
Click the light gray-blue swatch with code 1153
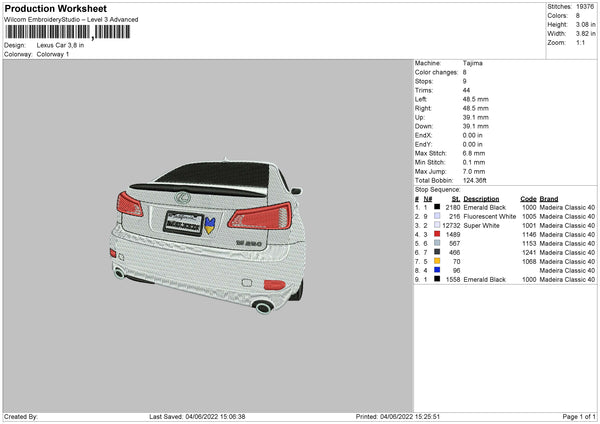(x=437, y=243)
